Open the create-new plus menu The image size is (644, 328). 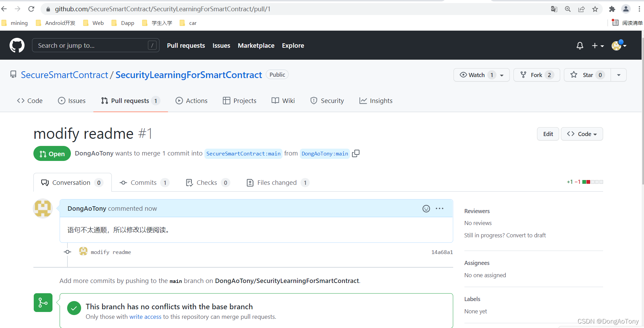[598, 45]
